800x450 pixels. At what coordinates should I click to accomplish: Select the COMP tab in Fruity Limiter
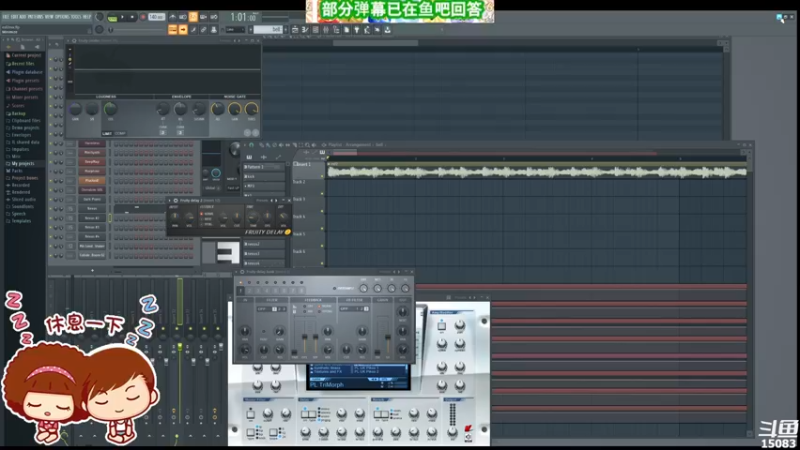pos(120,134)
